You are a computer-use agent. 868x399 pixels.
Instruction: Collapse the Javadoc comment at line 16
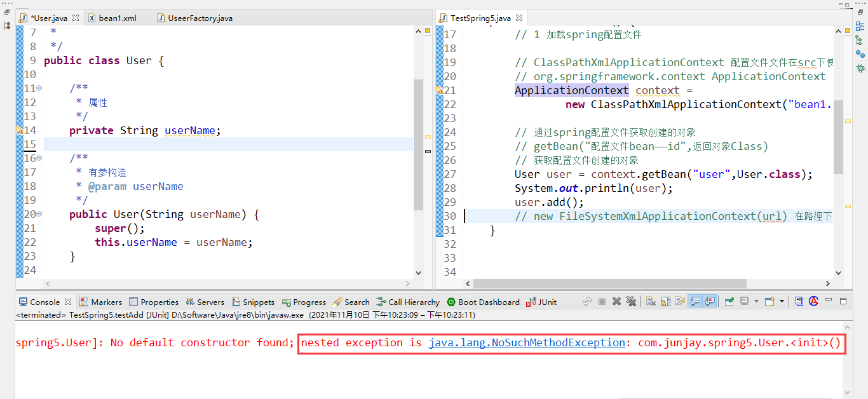pyautogui.click(x=39, y=158)
